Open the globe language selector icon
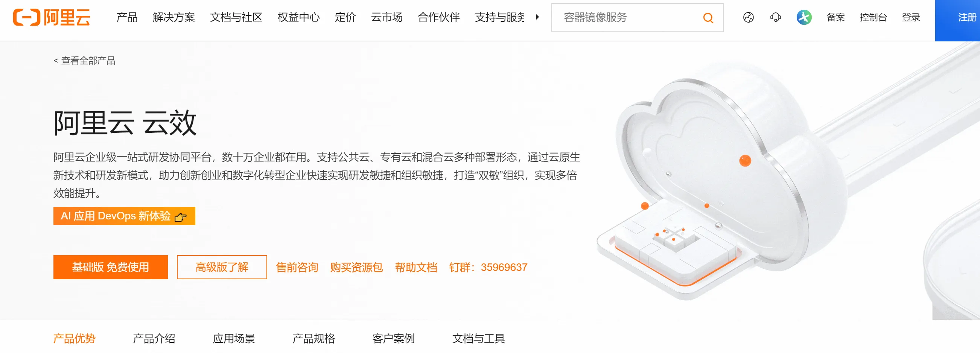The width and height of the screenshot is (980, 353). pyautogui.click(x=748, y=17)
